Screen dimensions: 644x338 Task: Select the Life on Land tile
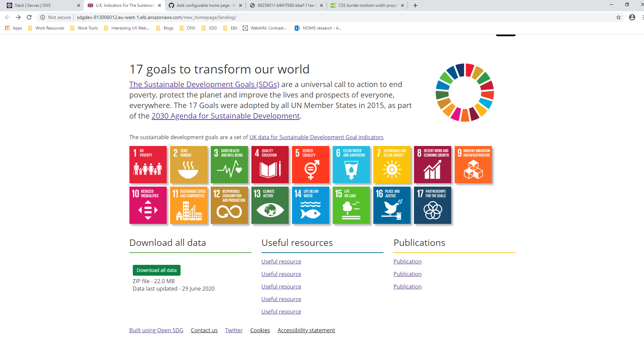(351, 205)
